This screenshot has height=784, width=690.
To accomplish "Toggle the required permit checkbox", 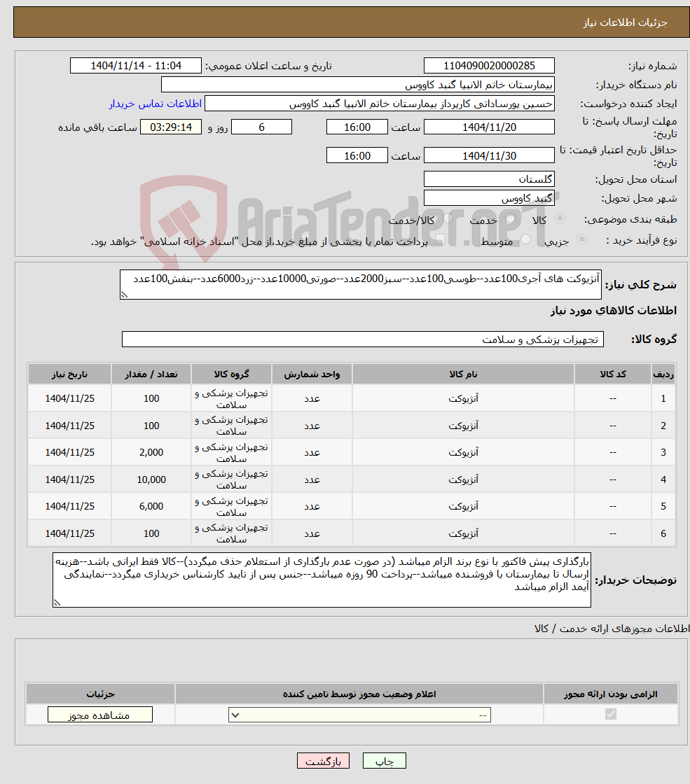I will pyautogui.click(x=610, y=714).
